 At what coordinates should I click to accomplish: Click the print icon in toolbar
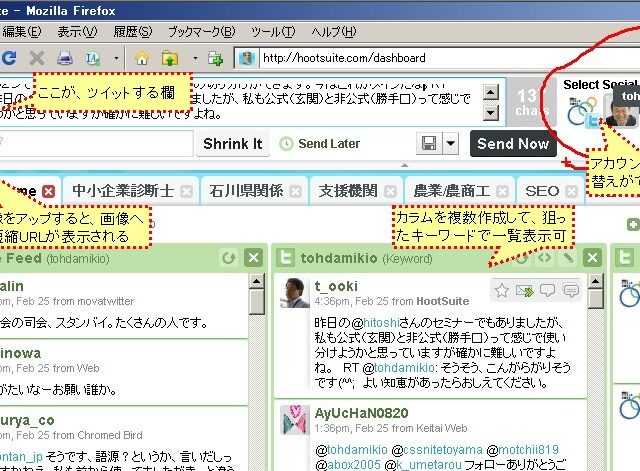pyautogui.click(x=64, y=58)
